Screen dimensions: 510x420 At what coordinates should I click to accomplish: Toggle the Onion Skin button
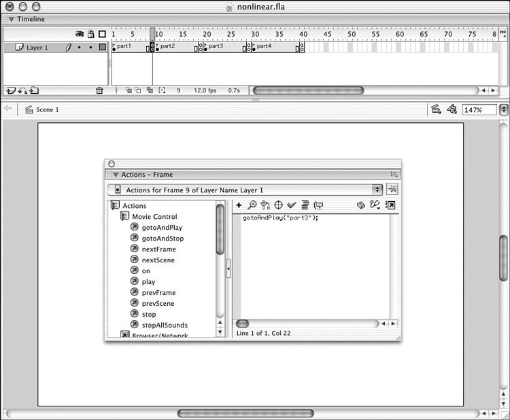(129, 90)
